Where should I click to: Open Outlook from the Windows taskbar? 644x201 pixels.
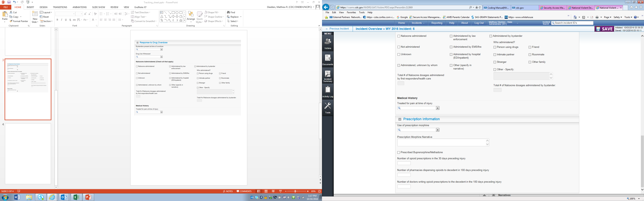point(64,197)
